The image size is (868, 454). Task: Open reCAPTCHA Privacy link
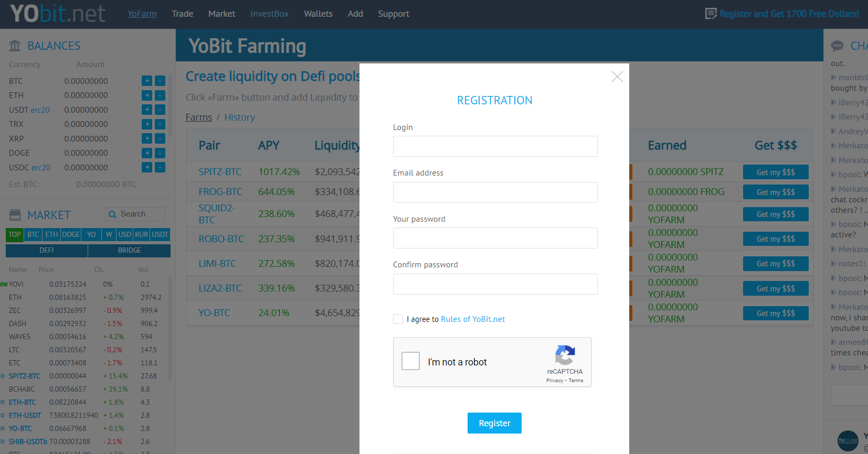tap(554, 381)
